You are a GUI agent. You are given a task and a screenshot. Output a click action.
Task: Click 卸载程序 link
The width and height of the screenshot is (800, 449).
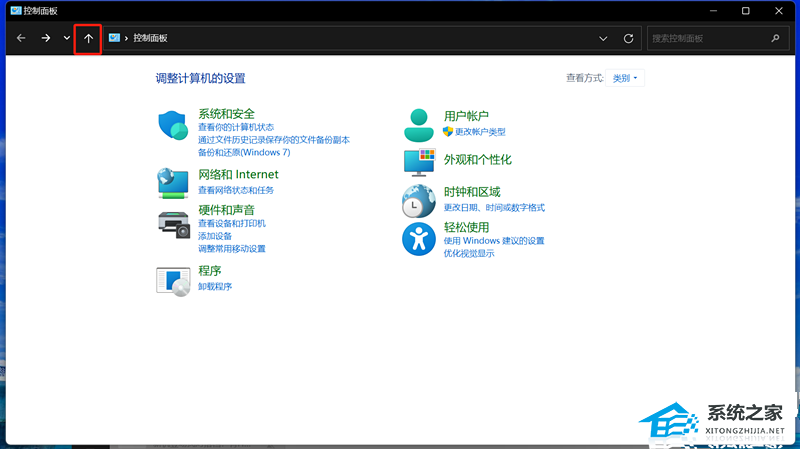coord(215,287)
